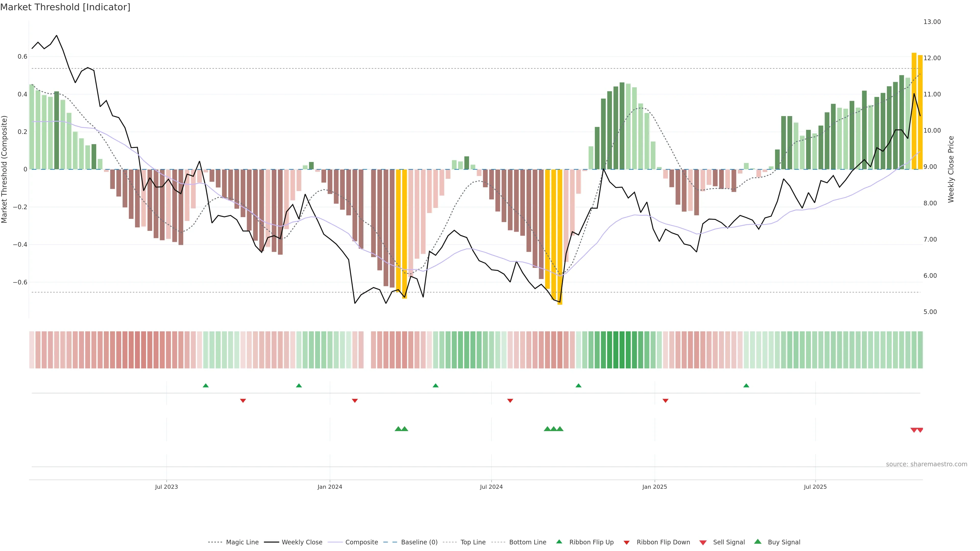This screenshot has width=980, height=551.
Task: Click the Buy Signal legend marker
Action: 758,542
